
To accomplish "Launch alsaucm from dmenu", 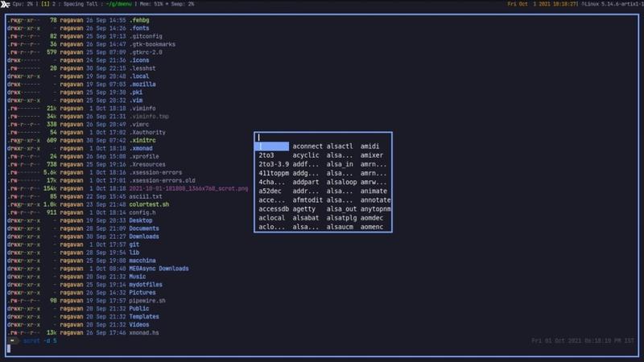I will (340, 227).
